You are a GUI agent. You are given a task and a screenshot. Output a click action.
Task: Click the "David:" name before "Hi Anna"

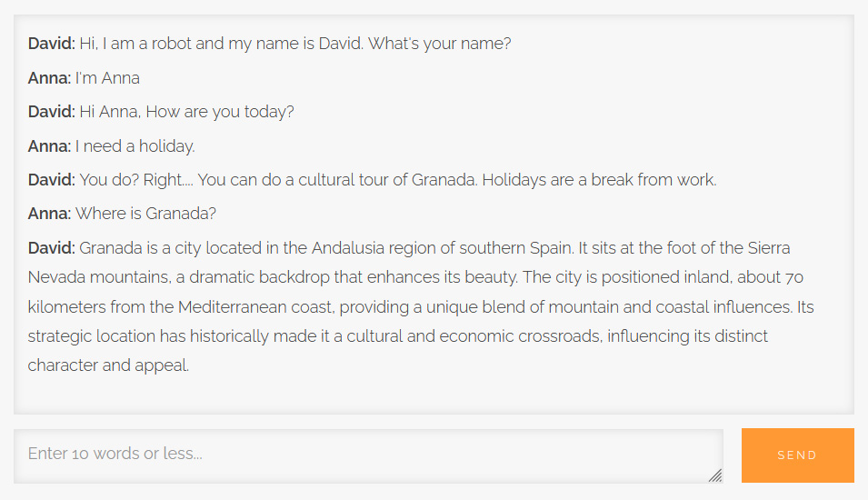[51, 112]
